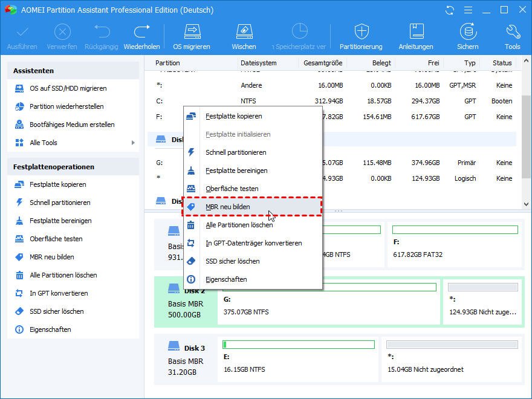Click Oberfläche testen sidebar icon
Screen dimensions: 532x399
[19, 239]
